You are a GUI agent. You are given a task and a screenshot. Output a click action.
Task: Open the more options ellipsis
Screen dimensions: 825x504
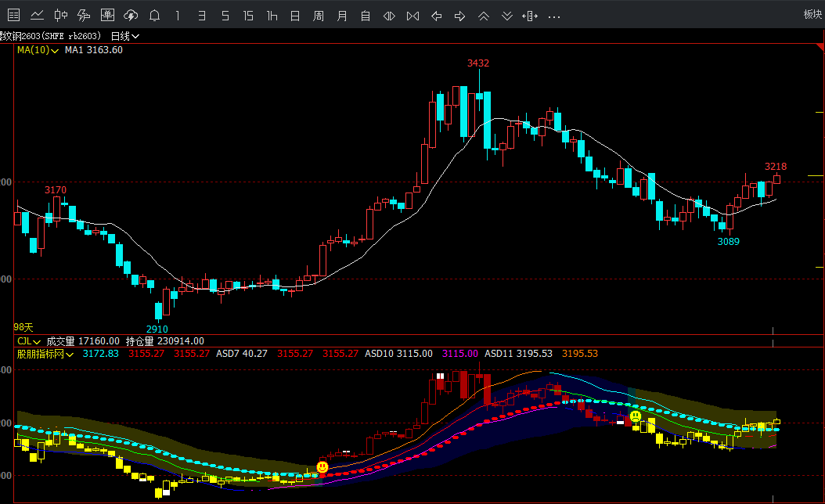(x=554, y=17)
